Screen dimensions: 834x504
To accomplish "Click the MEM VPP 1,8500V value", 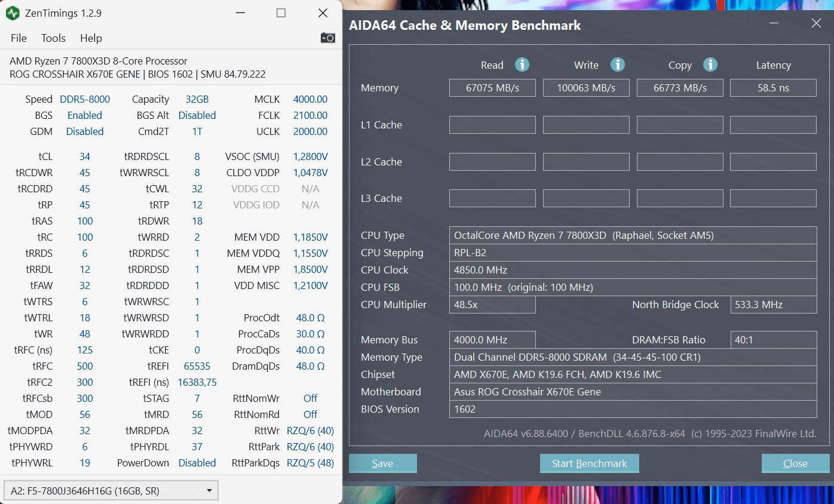I will click(x=310, y=269).
